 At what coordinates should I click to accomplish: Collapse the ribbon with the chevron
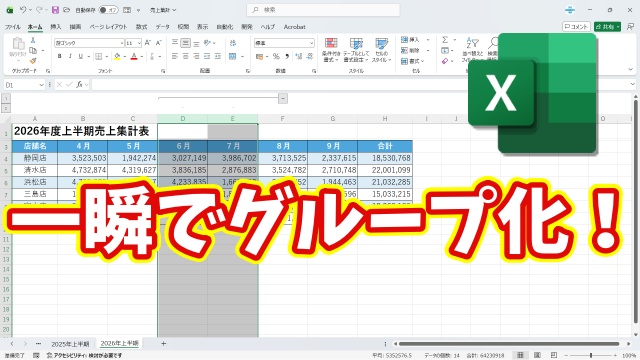(x=631, y=70)
